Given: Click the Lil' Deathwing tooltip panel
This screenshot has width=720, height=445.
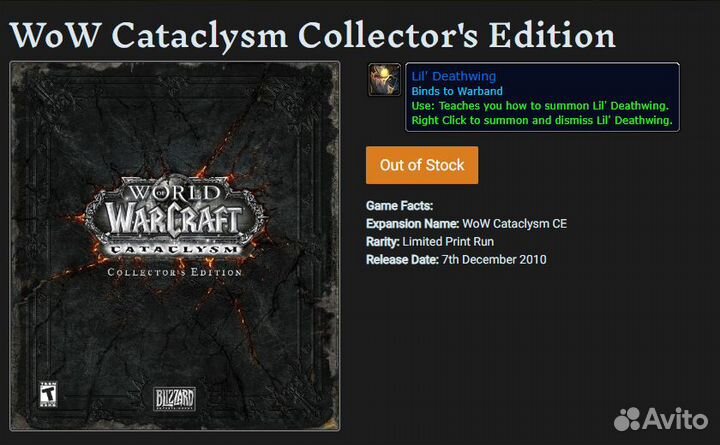Looking at the screenshot, I should [x=542, y=97].
